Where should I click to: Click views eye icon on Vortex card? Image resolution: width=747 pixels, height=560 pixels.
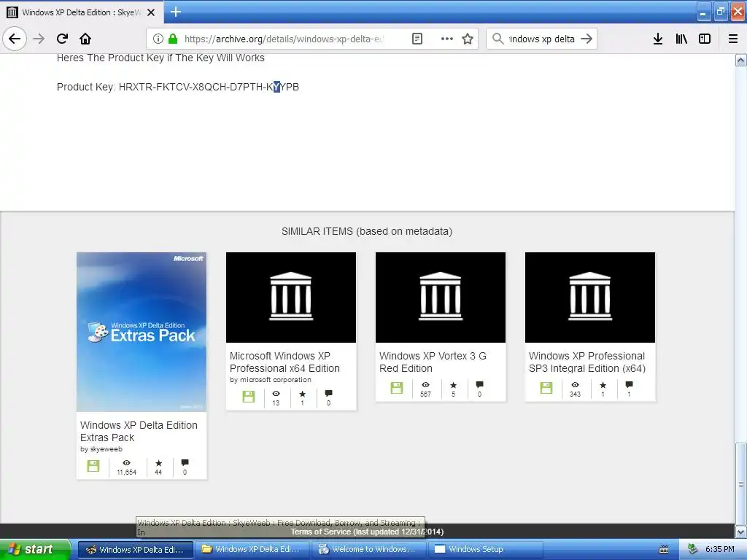click(425, 385)
